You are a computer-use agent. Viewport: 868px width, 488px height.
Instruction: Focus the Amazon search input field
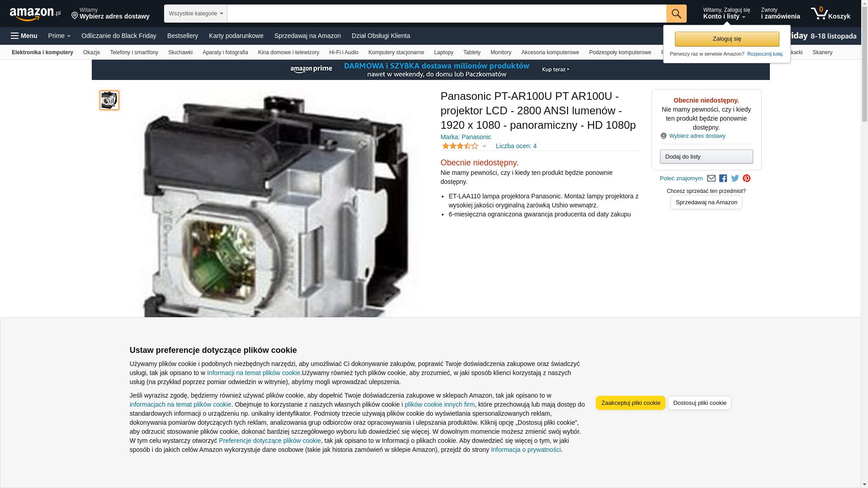point(446,14)
